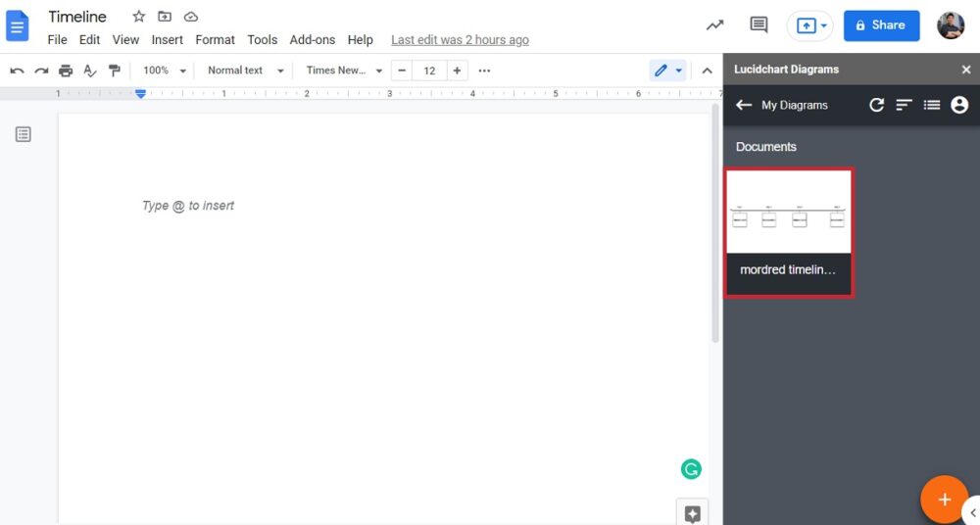The width and height of the screenshot is (980, 525).
Task: Move document using the folder icon
Action: pyautogui.click(x=165, y=17)
